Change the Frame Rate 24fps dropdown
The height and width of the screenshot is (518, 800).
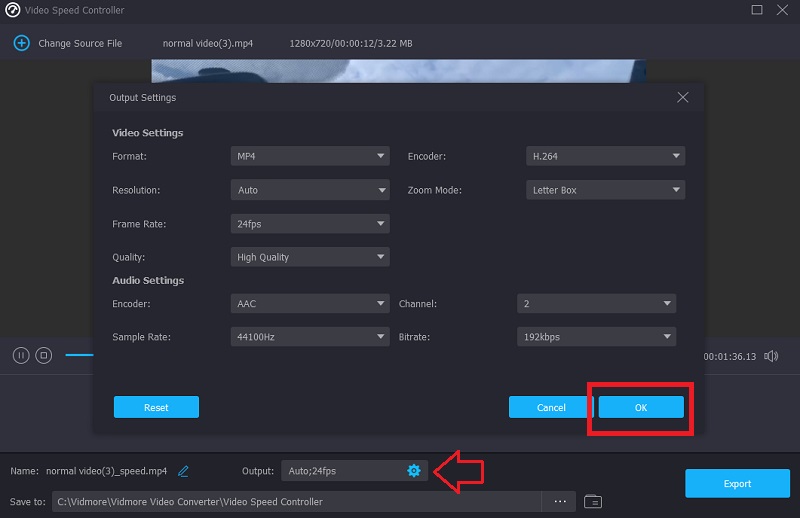click(x=309, y=224)
